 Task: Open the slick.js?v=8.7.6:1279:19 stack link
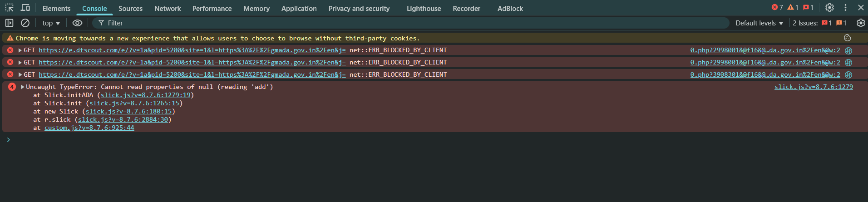[145, 95]
